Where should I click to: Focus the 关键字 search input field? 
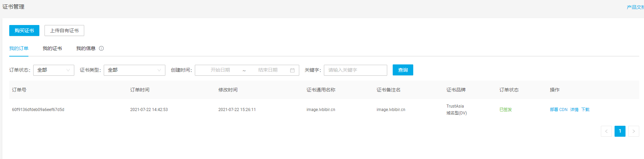point(355,70)
